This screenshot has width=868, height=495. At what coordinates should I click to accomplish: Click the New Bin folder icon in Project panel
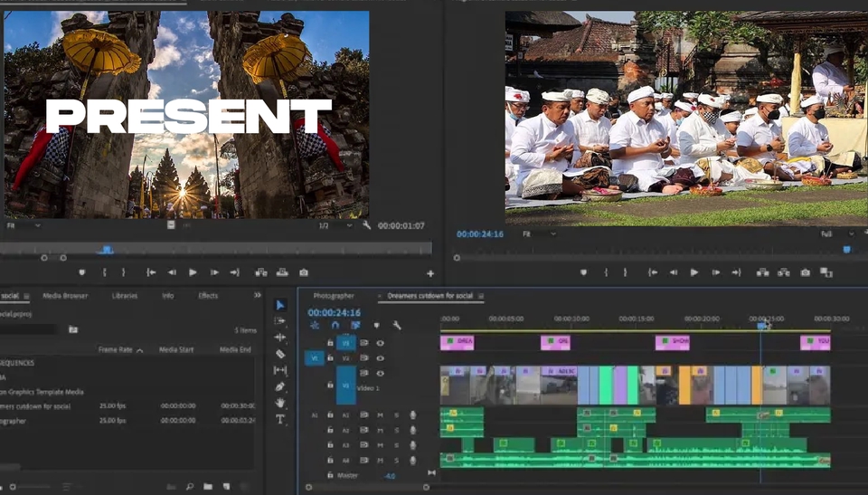click(x=207, y=486)
